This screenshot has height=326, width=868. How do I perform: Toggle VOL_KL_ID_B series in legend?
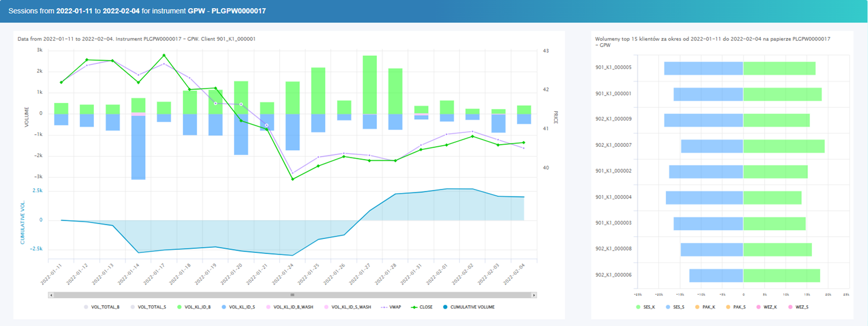(x=180, y=307)
